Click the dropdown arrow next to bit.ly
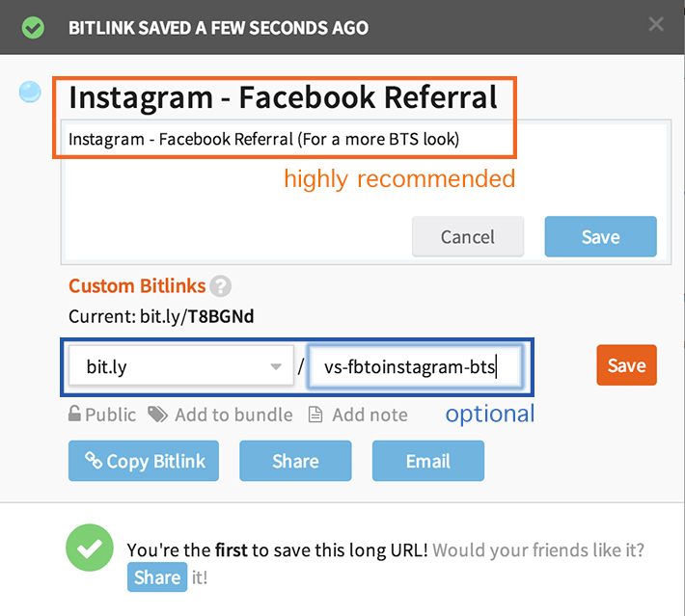The height and width of the screenshot is (616, 685). point(276,366)
